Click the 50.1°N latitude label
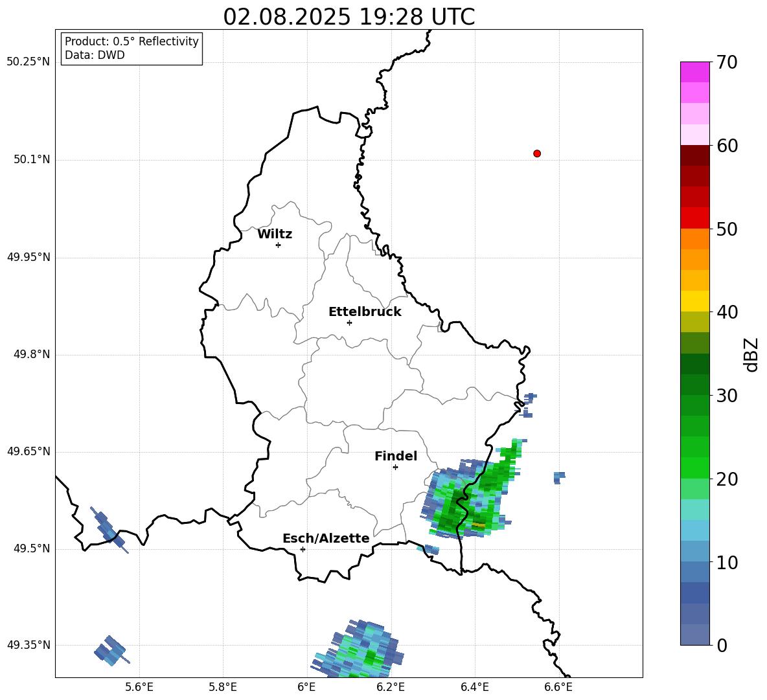 32,159
